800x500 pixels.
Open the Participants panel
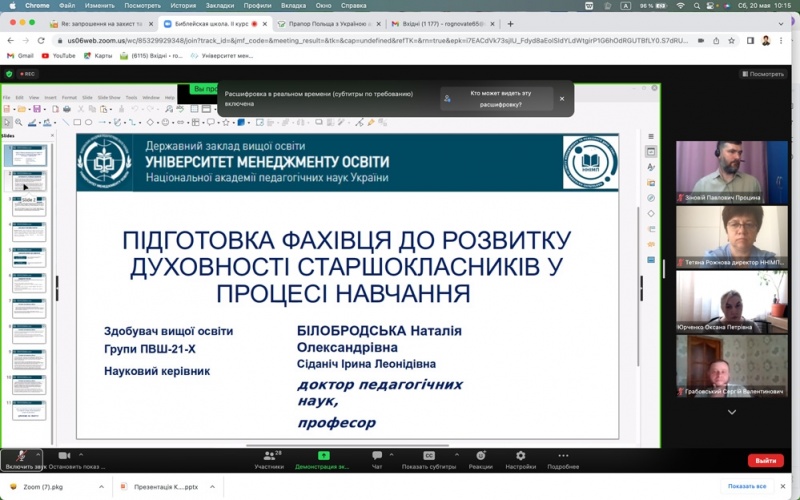[x=268, y=457]
